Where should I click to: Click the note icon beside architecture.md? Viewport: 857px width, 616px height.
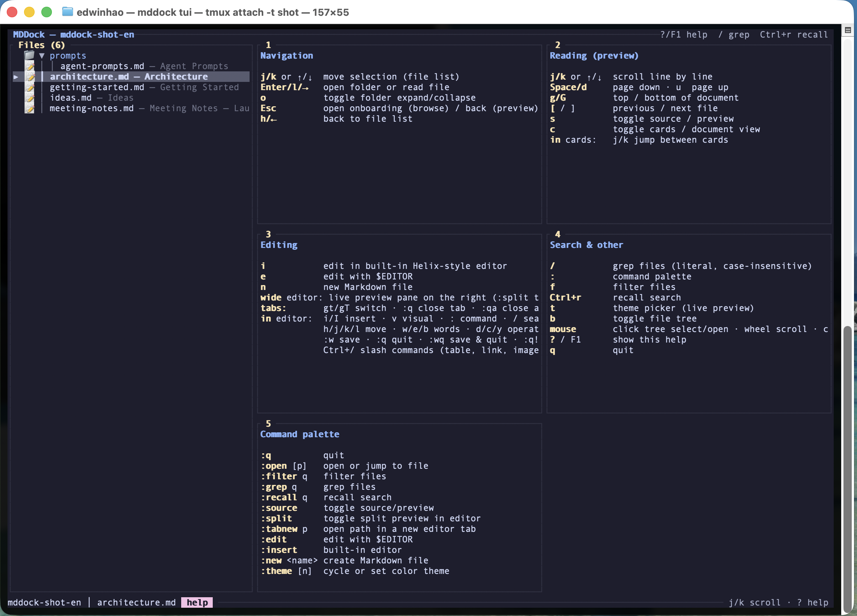[29, 77]
